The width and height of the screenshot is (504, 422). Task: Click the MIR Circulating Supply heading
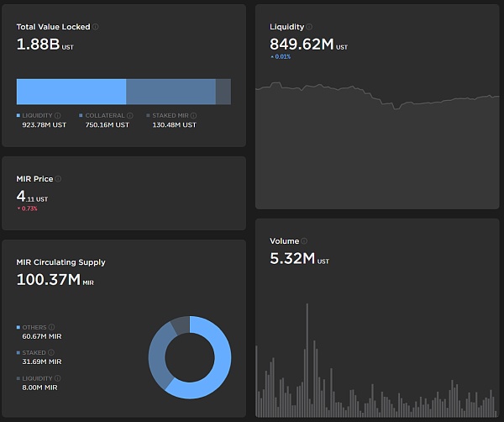pos(60,262)
